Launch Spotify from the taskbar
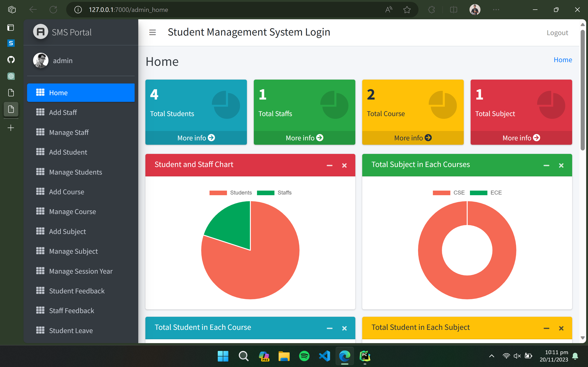This screenshot has width=588, height=367. click(304, 356)
